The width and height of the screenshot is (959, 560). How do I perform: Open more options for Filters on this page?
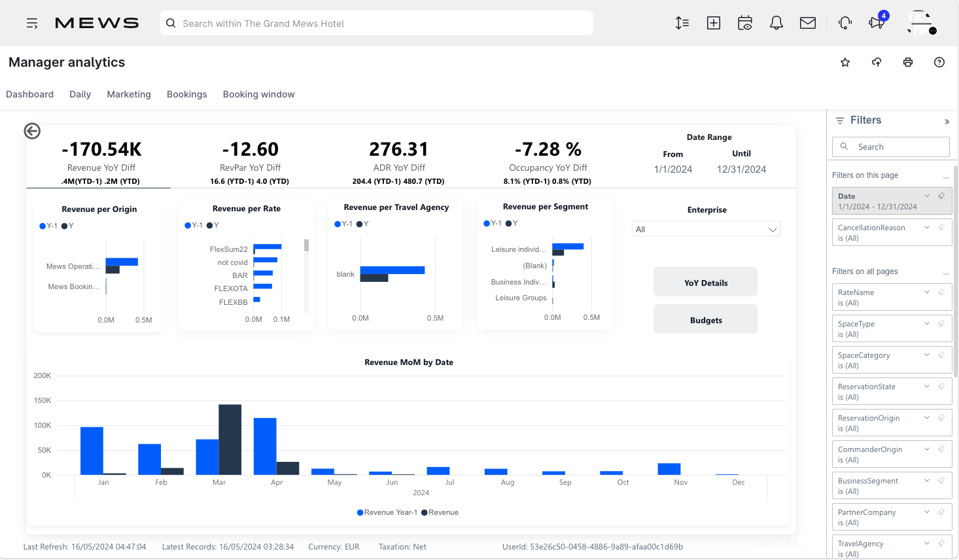tap(945, 177)
